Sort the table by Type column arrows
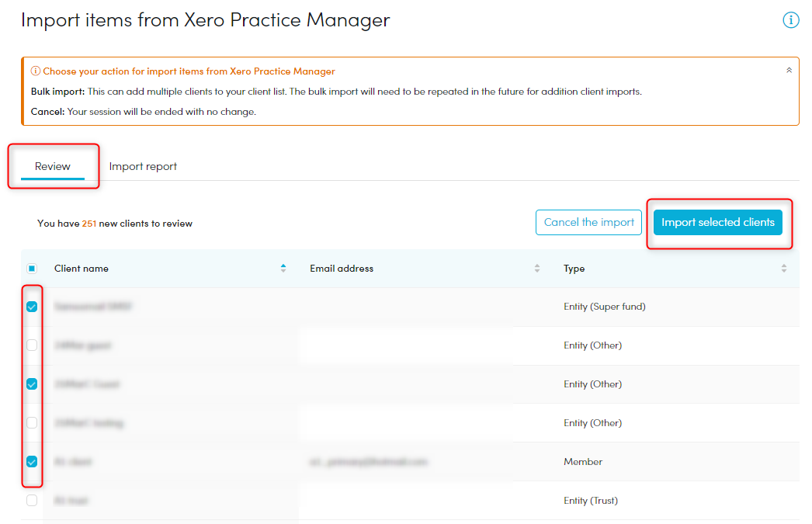Image resolution: width=812 pixels, height=524 pixels. click(x=783, y=269)
